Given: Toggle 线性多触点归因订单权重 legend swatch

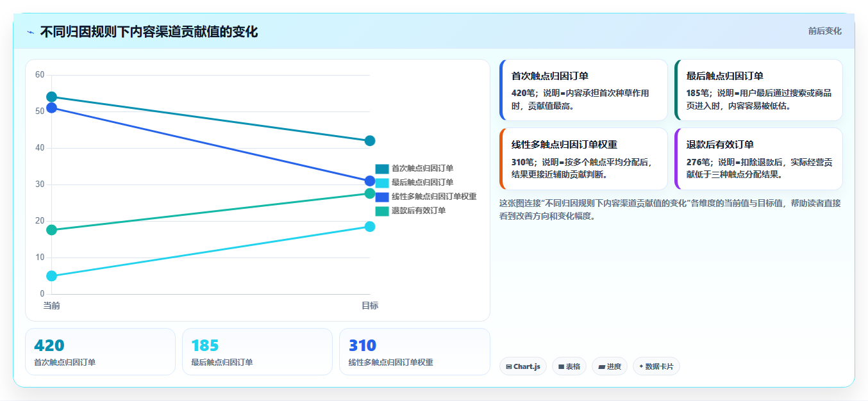Looking at the screenshot, I should [382, 197].
